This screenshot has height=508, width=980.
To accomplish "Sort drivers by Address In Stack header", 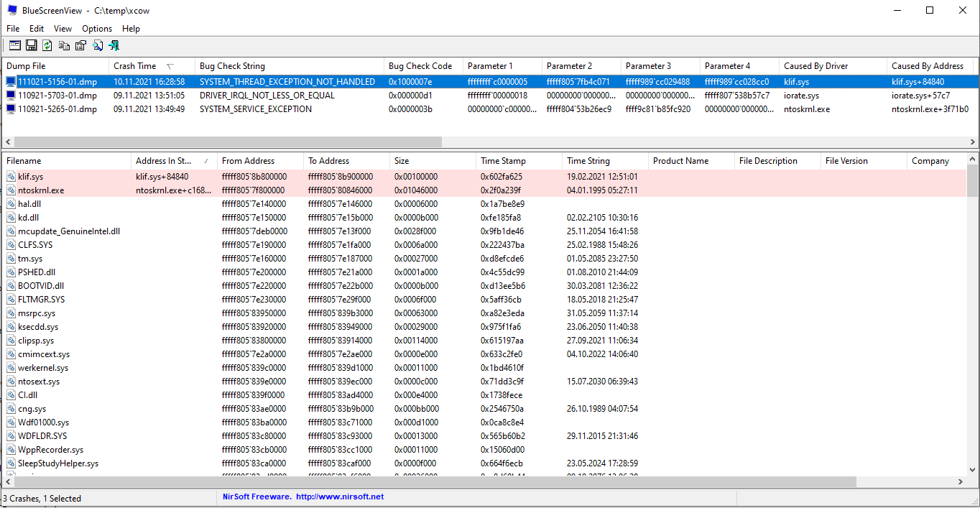I will (x=174, y=161).
